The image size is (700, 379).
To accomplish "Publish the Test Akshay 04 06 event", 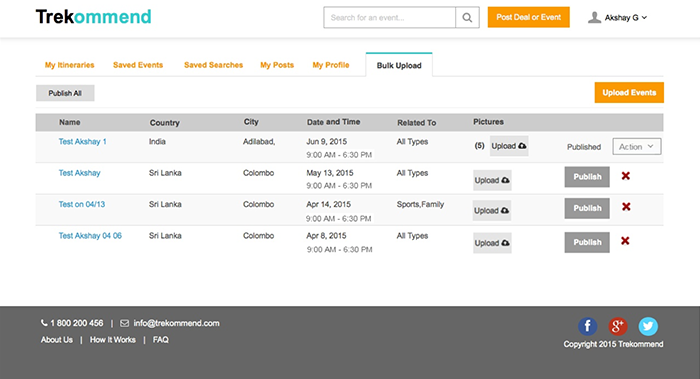I will (587, 242).
